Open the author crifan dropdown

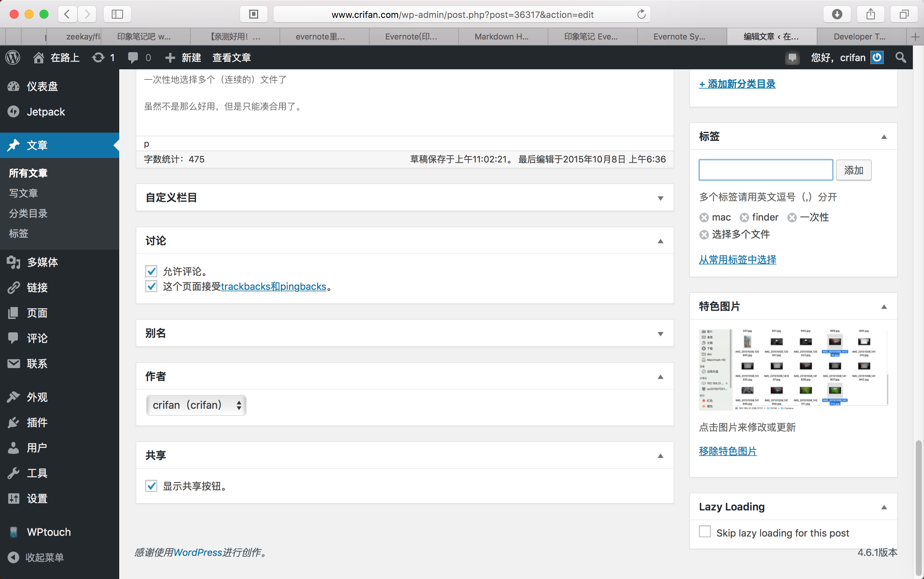(x=196, y=405)
